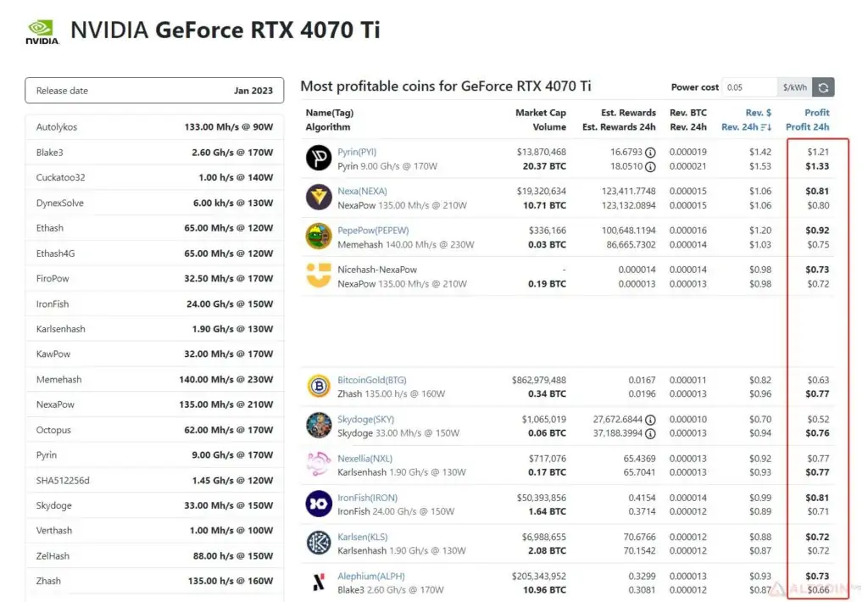The width and height of the screenshot is (868, 602).
Task: Click the NVIDIA GeForce RTX 4070 Ti title
Action: tap(225, 30)
